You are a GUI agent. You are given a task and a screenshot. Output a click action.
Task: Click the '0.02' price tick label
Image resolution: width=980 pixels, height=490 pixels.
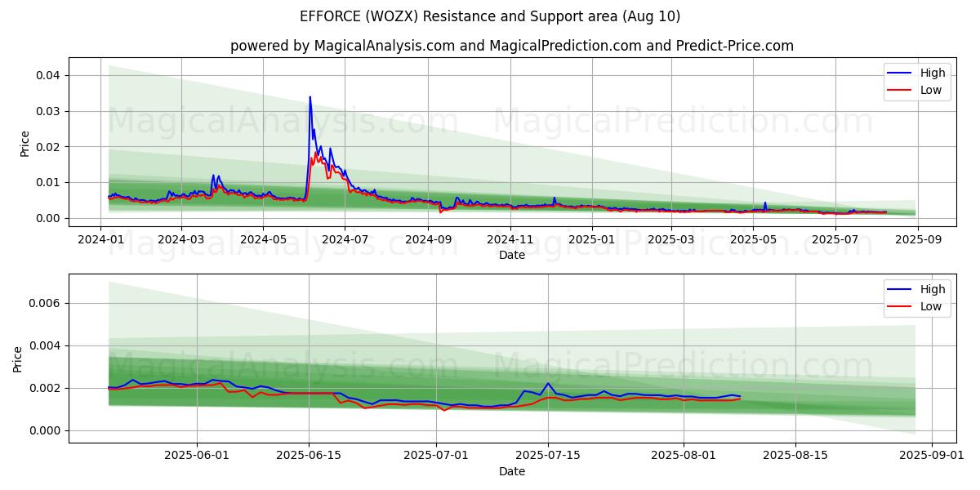tap(50, 147)
